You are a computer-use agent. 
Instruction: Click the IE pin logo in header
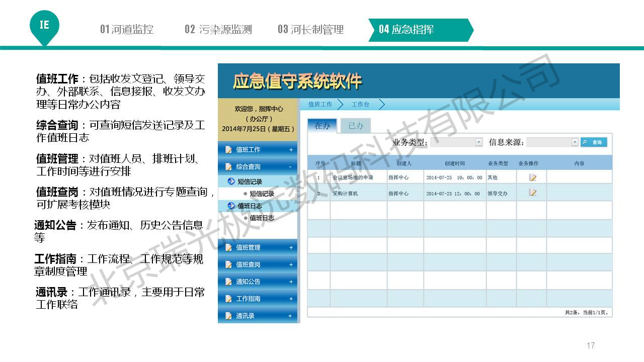tap(44, 25)
